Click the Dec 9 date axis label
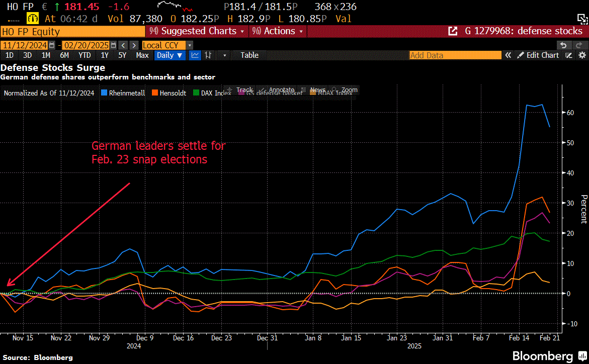The height and width of the screenshot is (364, 589). pyautogui.click(x=145, y=338)
